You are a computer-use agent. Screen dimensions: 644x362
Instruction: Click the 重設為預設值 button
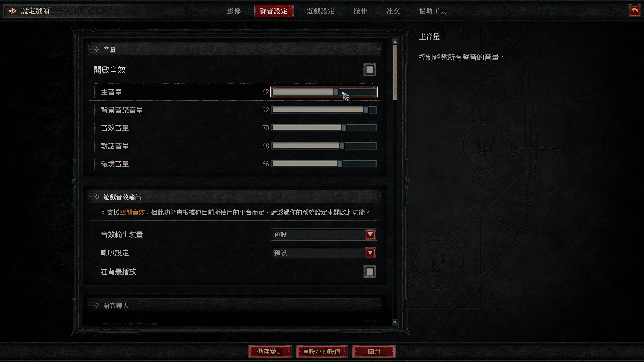[321, 351]
